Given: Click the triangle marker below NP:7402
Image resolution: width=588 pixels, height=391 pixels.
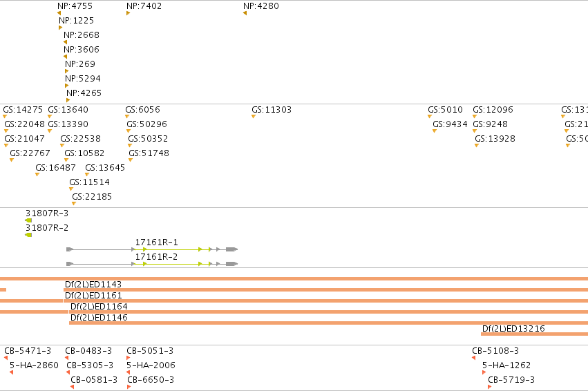Looking at the screenshot, I should point(129,14).
